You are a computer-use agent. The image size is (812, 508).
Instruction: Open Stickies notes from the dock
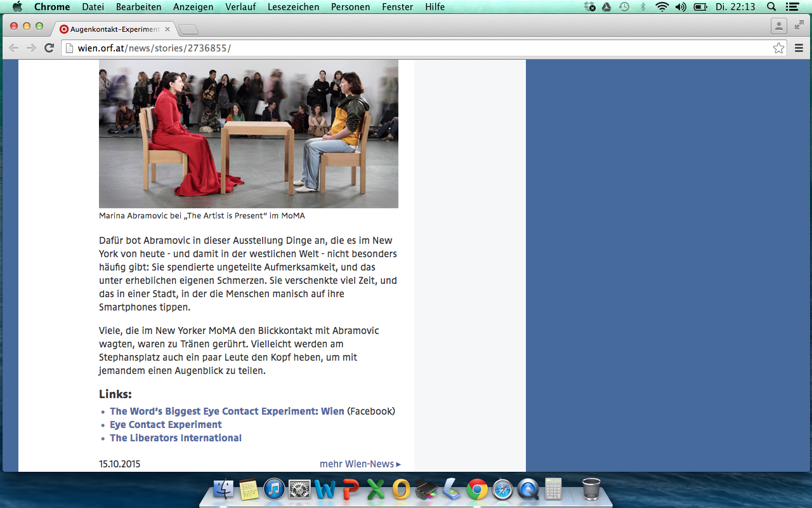pos(249,490)
